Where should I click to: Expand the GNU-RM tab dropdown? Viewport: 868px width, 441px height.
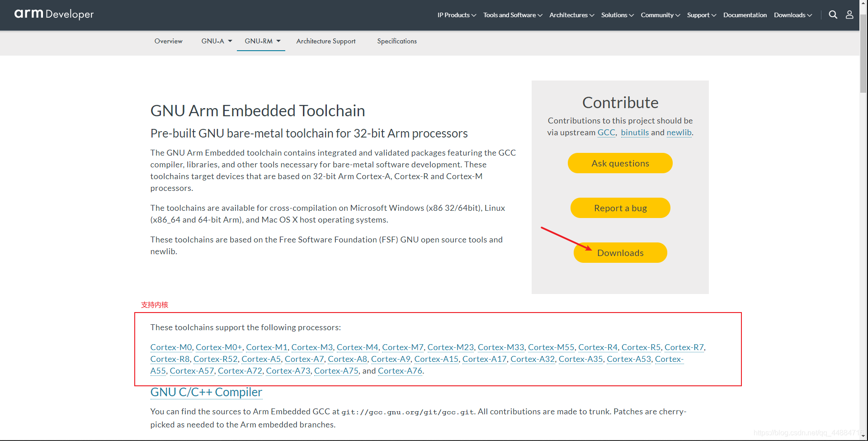263,41
